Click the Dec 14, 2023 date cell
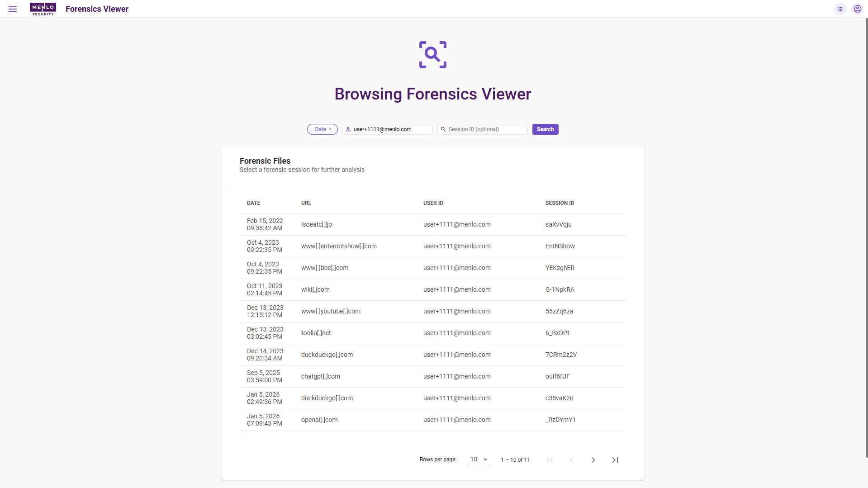Image resolution: width=868 pixels, height=488 pixels. coord(265,355)
